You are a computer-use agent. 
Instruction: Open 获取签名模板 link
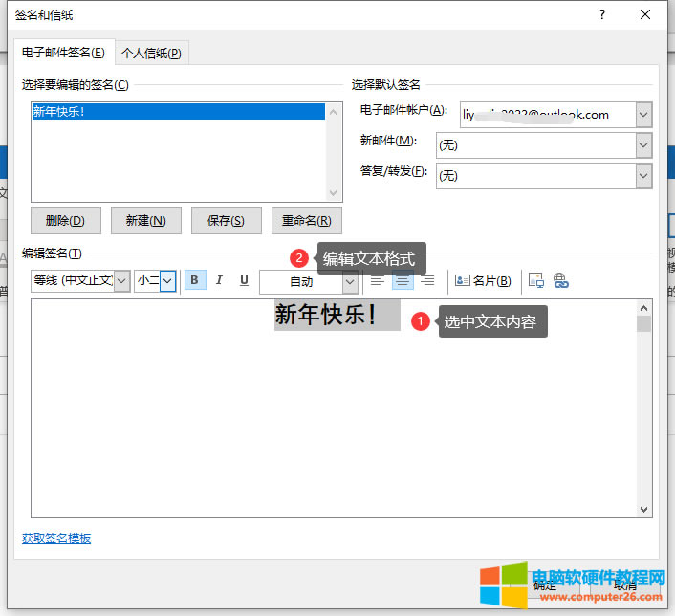[56, 539]
